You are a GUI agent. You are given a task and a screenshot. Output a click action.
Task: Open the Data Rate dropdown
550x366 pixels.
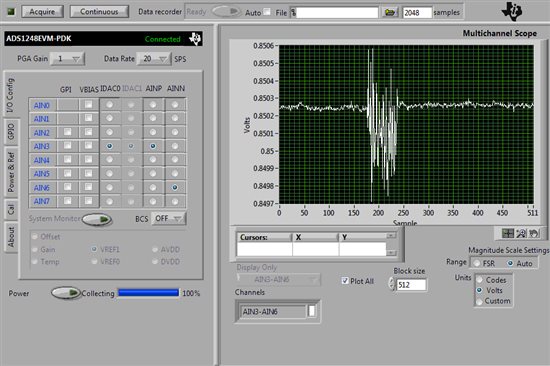coord(154,59)
